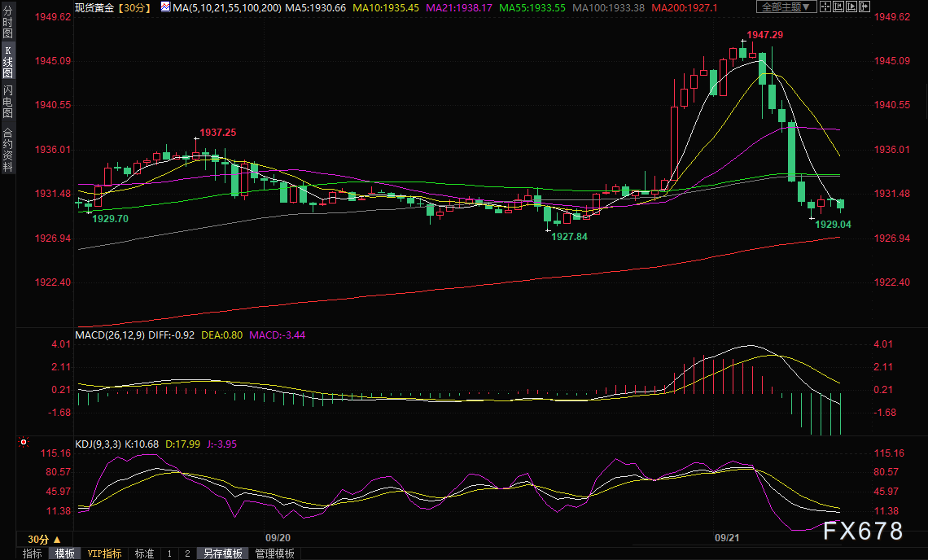Select template number 1
This screenshot has height=560, width=928.
coord(169,553)
